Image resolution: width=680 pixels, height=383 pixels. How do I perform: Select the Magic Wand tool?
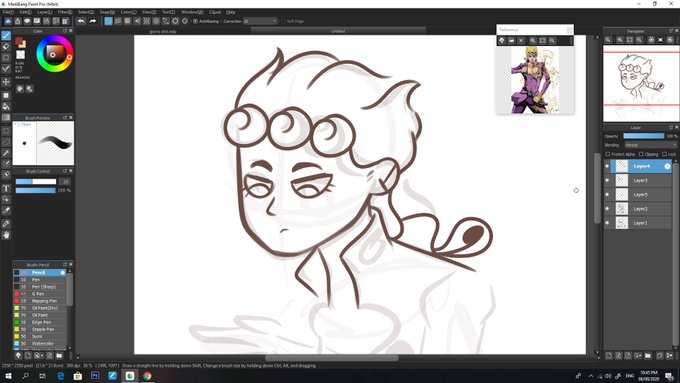6,153
